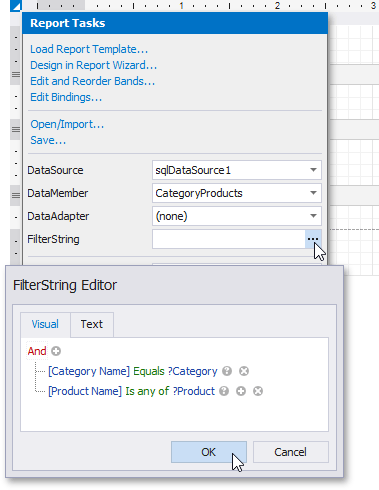Add a value to the Product Name condition

241,391
